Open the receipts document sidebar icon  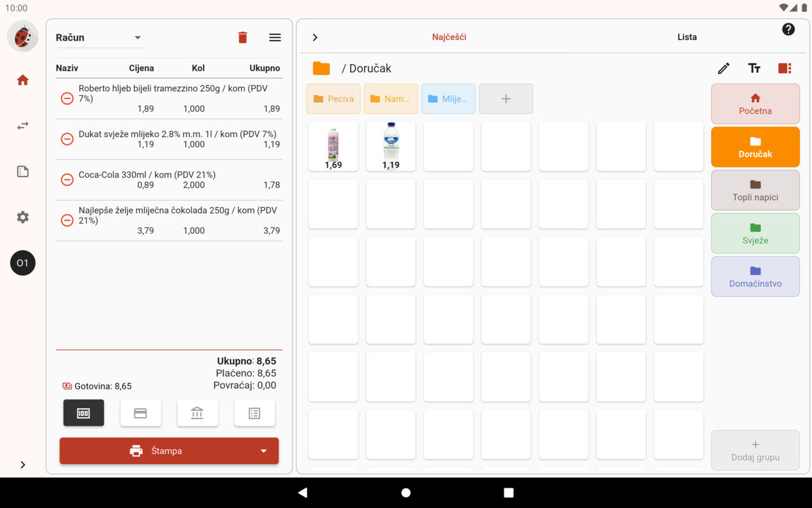click(23, 171)
